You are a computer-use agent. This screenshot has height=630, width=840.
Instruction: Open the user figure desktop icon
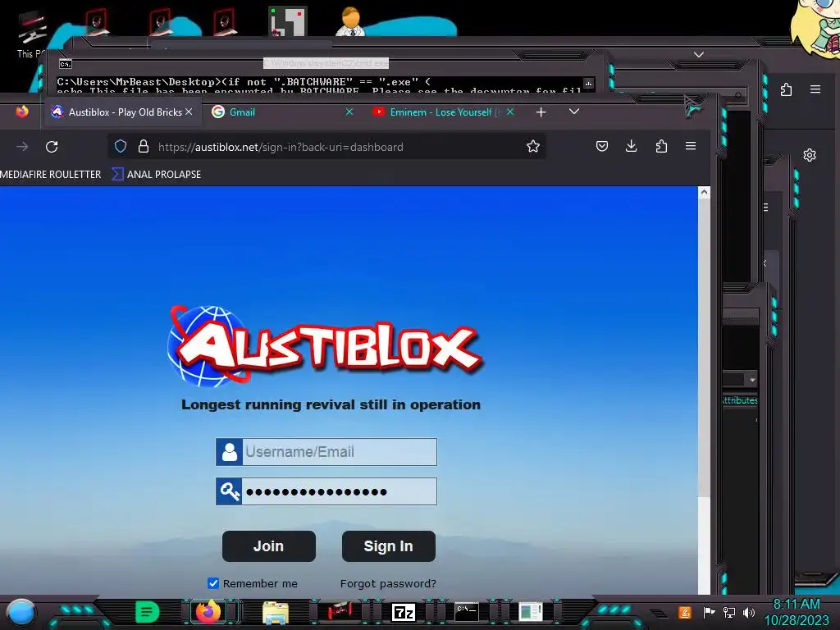point(350,21)
